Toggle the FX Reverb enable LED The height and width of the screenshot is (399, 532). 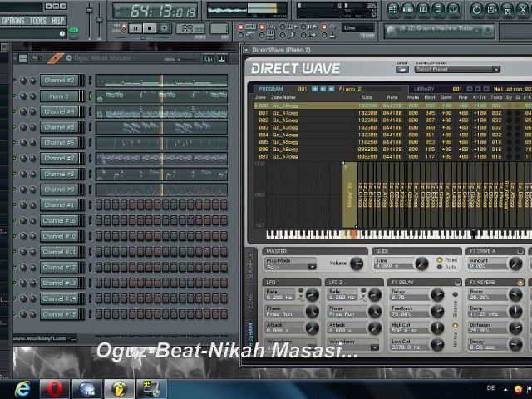click(x=521, y=283)
